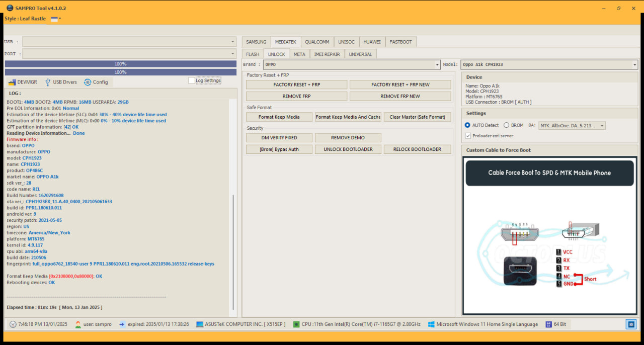Viewport: 644px width, 345px height.
Task: Click the blue screenshot icon at bottom right
Action: (631, 324)
